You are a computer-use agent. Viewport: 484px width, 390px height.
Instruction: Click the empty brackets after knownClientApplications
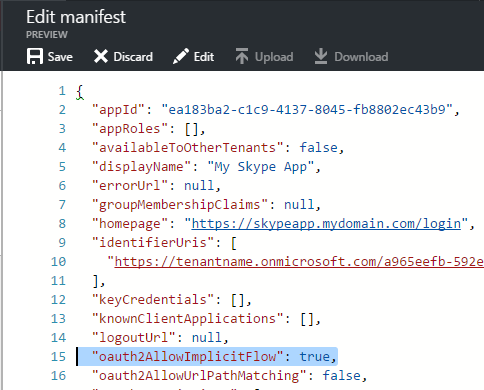click(307, 319)
